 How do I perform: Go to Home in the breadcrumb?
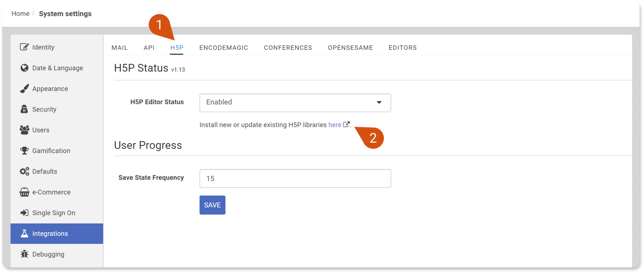[21, 14]
